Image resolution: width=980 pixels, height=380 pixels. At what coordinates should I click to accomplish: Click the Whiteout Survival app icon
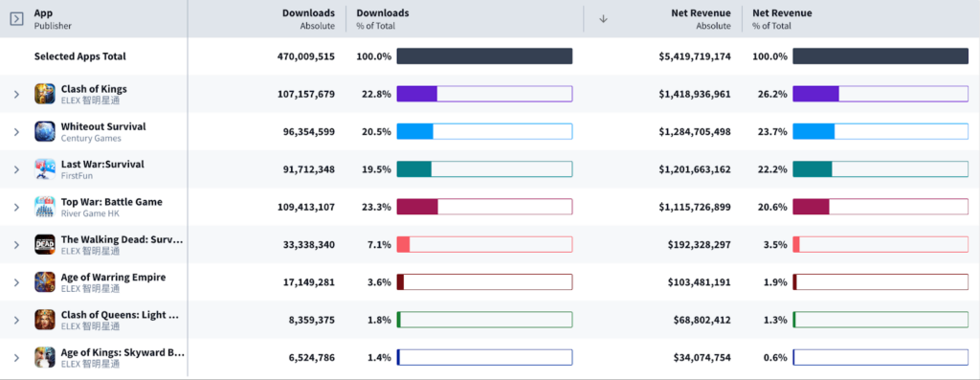coord(44,131)
